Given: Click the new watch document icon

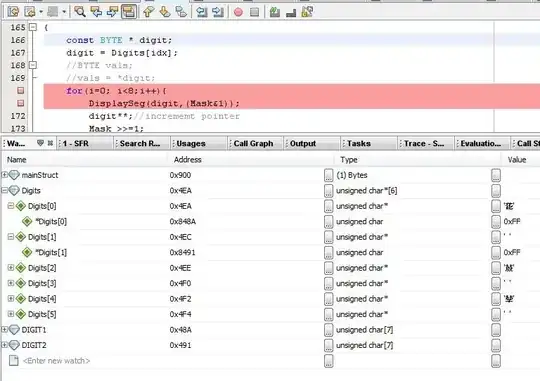Looking at the screenshot, I should click(14, 361).
